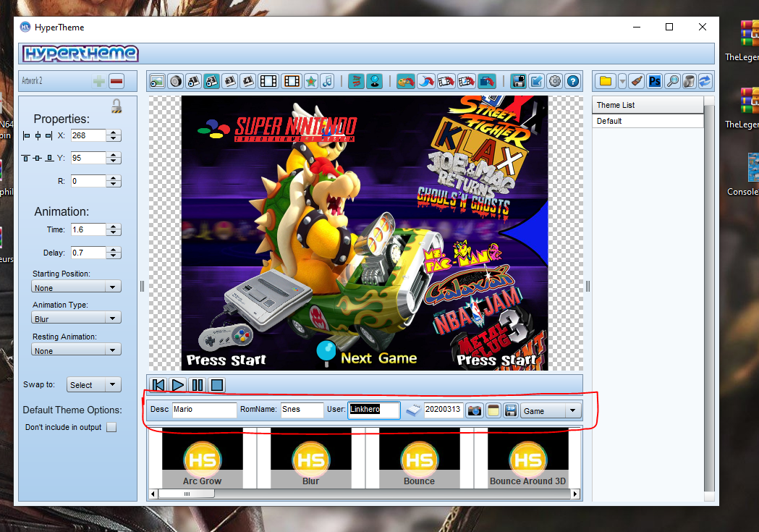759x532 pixels.
Task: Click the music note audio icon
Action: coord(328,81)
